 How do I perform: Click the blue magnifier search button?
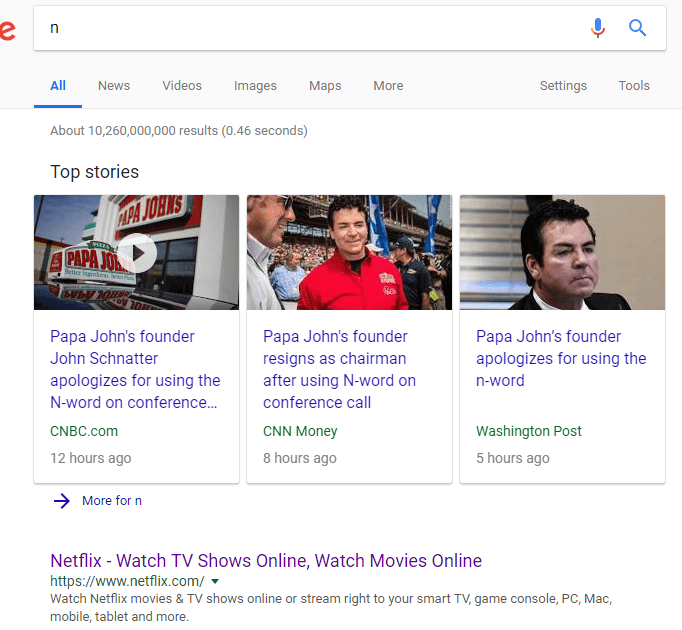[x=637, y=28]
